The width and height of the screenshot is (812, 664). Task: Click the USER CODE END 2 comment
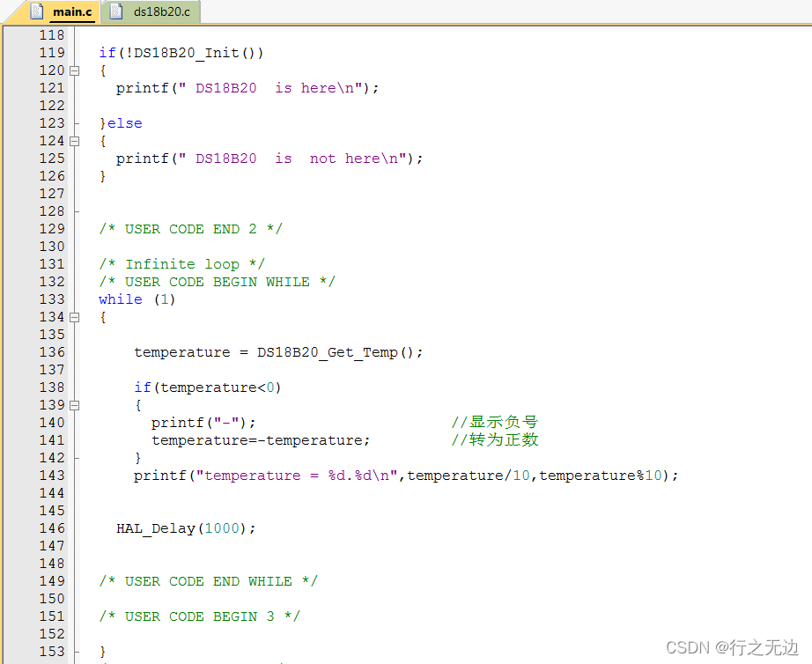point(190,229)
